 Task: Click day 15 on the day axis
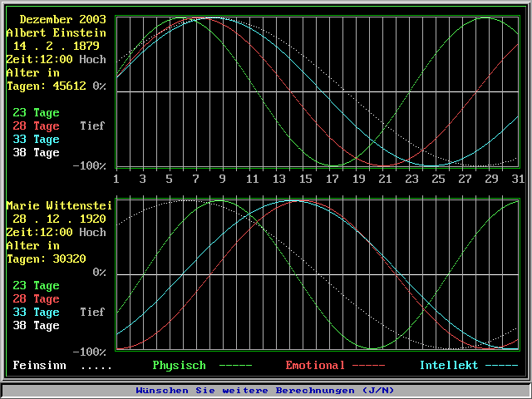coord(304,179)
